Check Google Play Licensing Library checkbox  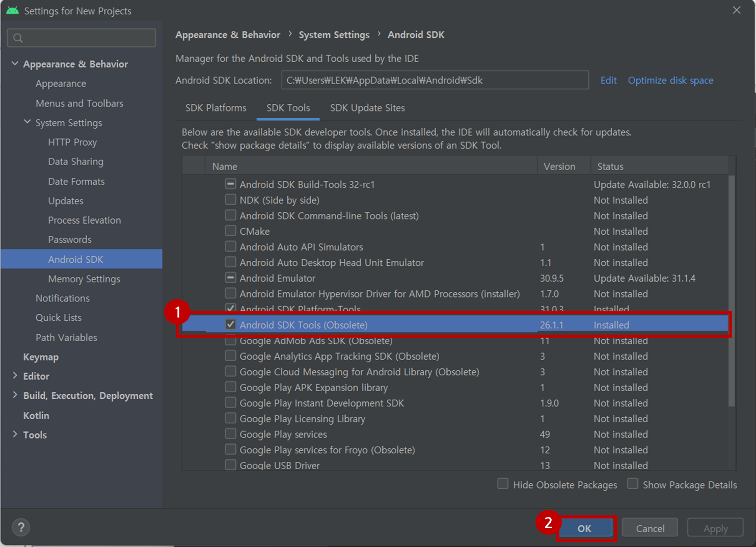pos(231,418)
